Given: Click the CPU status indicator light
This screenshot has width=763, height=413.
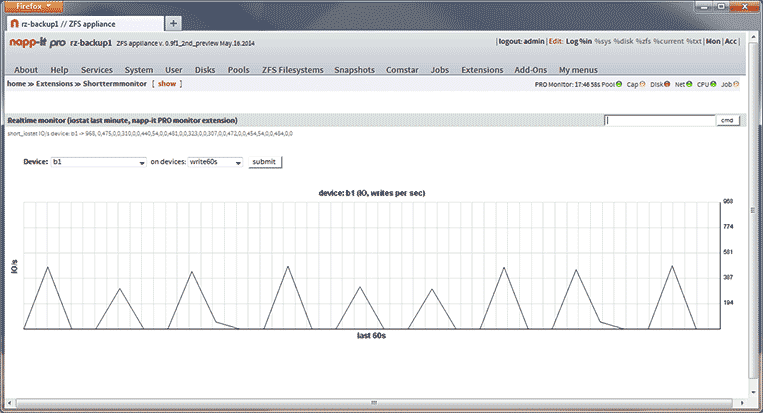Looking at the screenshot, I should [713, 84].
